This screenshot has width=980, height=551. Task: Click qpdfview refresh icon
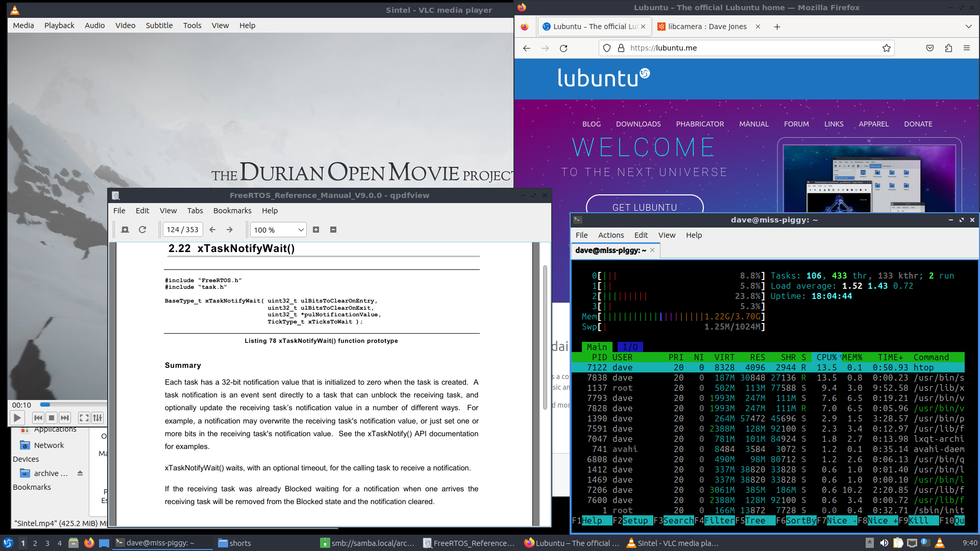[x=142, y=230]
